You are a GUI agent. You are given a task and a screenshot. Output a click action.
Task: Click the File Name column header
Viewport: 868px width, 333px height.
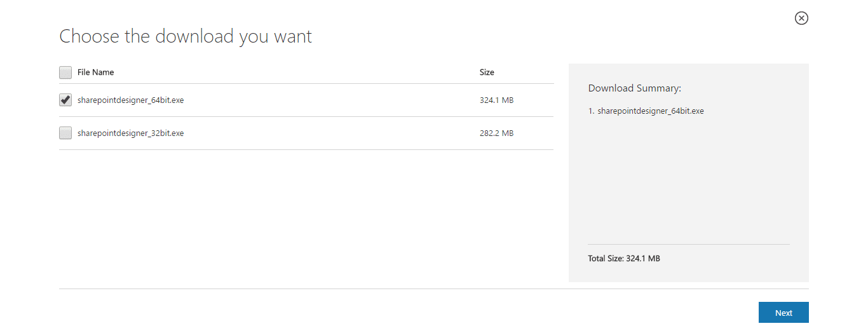[x=96, y=72]
